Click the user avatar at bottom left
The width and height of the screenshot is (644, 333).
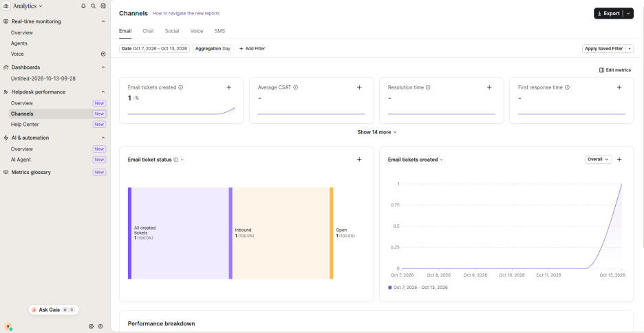[x=9, y=326]
